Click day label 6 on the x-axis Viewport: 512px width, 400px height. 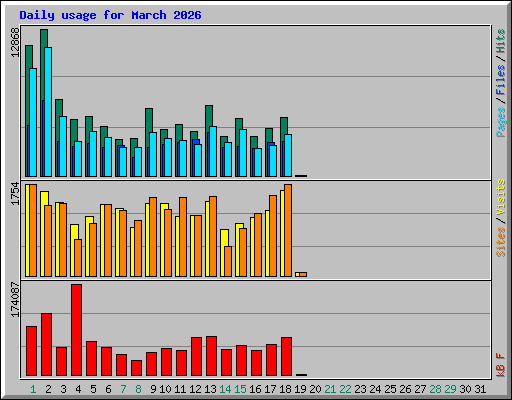108,389
